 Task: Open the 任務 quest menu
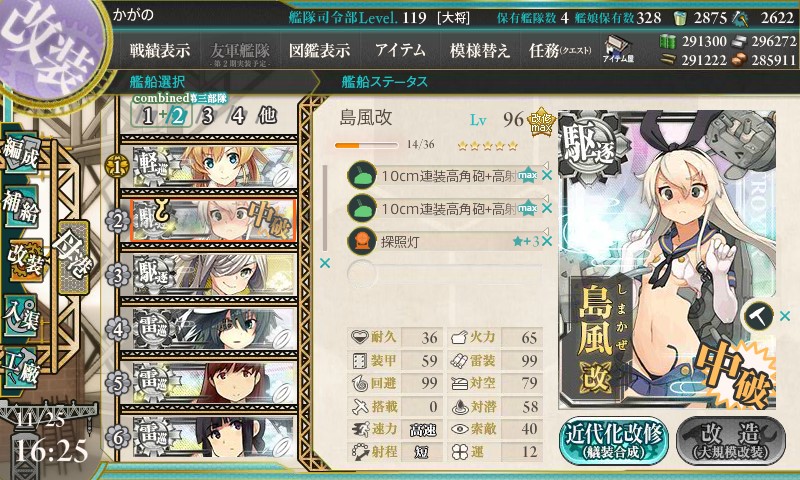point(560,50)
